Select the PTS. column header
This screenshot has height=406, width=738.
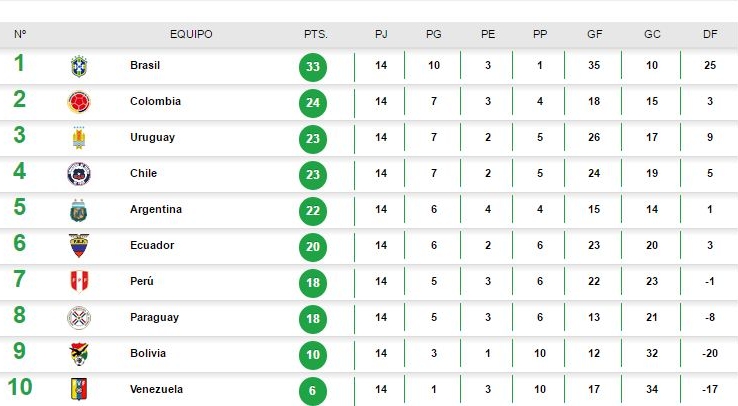[315, 34]
